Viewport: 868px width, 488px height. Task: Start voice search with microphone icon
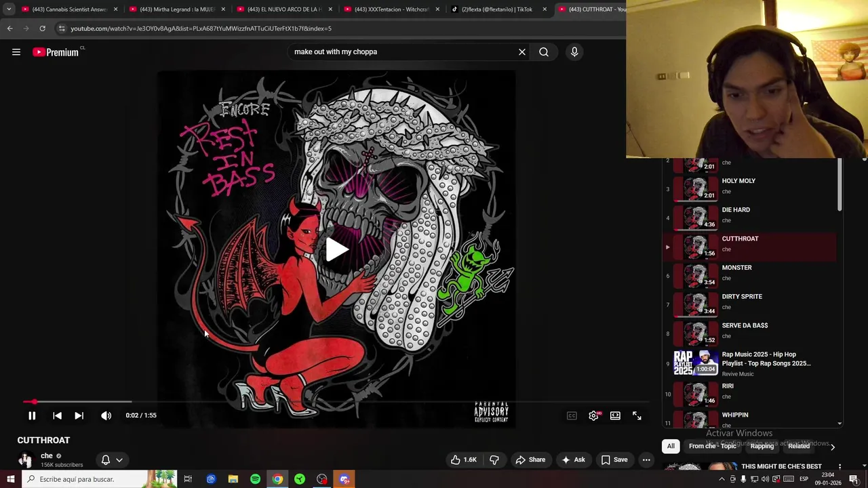574,52
